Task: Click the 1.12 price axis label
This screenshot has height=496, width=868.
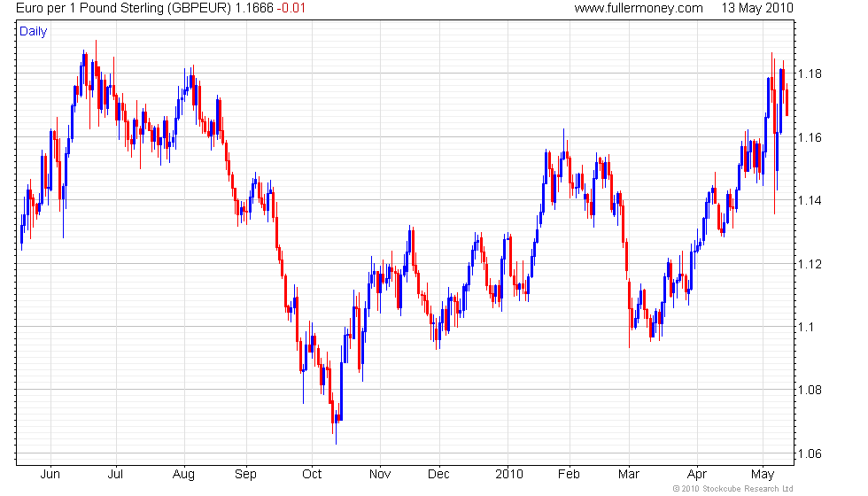Action: click(x=810, y=264)
